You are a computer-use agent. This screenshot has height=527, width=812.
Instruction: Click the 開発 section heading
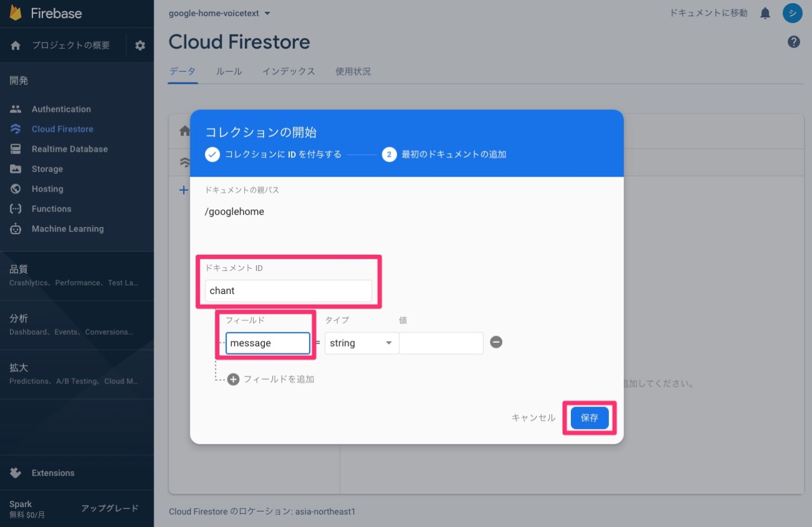(x=19, y=81)
